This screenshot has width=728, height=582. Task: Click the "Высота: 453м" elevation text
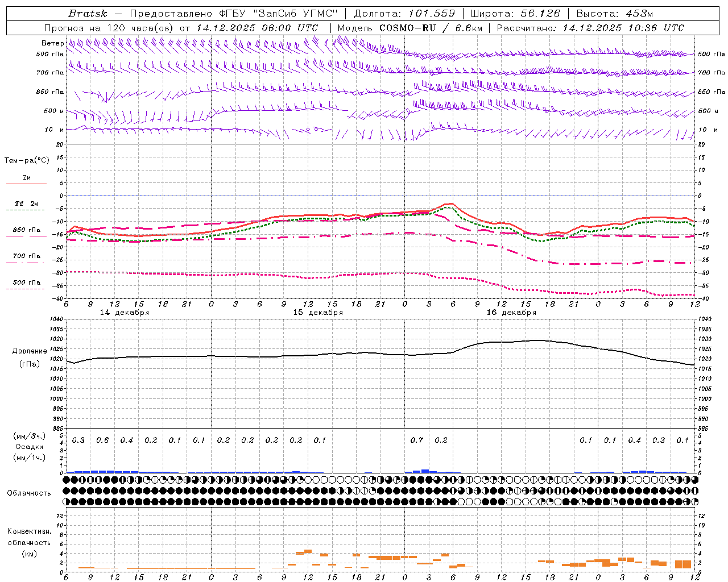click(615, 14)
